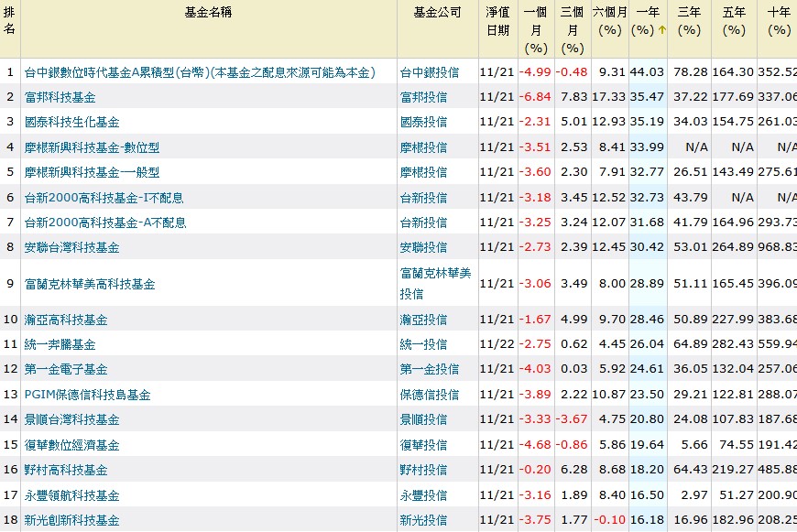Open 摩根新興科技基金-一般型 link
This screenshot has width=797, height=532.
[92, 172]
